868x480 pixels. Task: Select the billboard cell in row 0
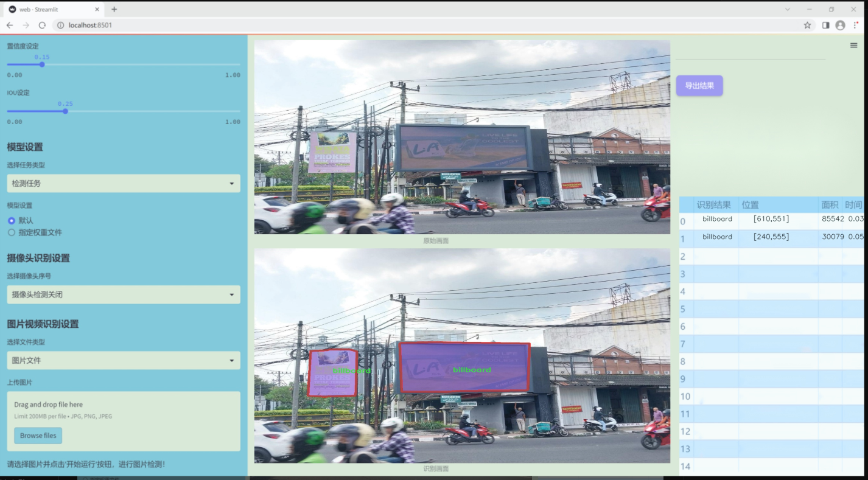pyautogui.click(x=717, y=219)
